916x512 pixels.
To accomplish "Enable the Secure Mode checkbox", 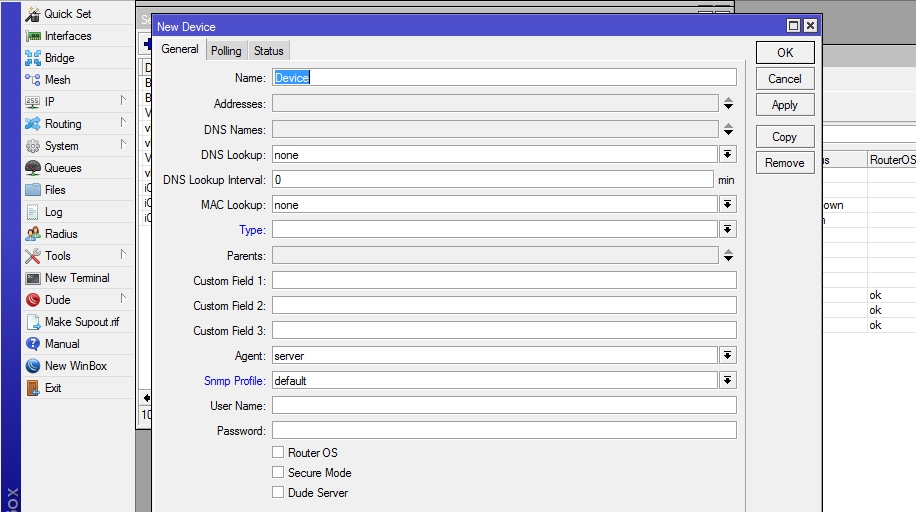I will [278, 472].
